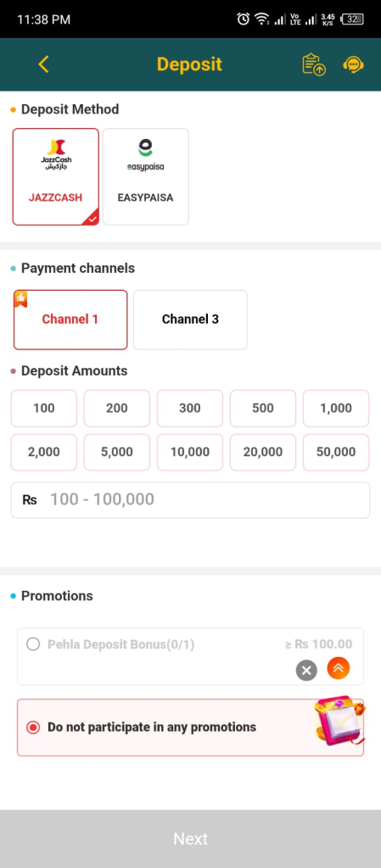
Task: Open deposit records clipboard icon
Action: (x=314, y=64)
